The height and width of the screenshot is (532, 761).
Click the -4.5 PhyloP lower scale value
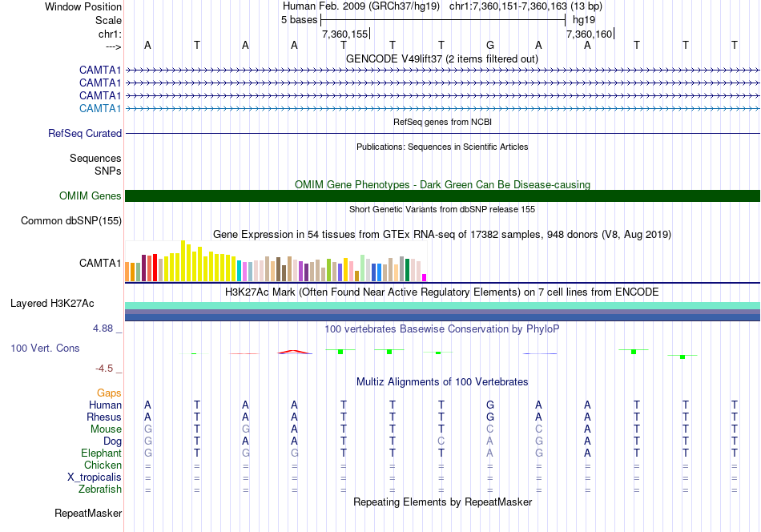104,369
